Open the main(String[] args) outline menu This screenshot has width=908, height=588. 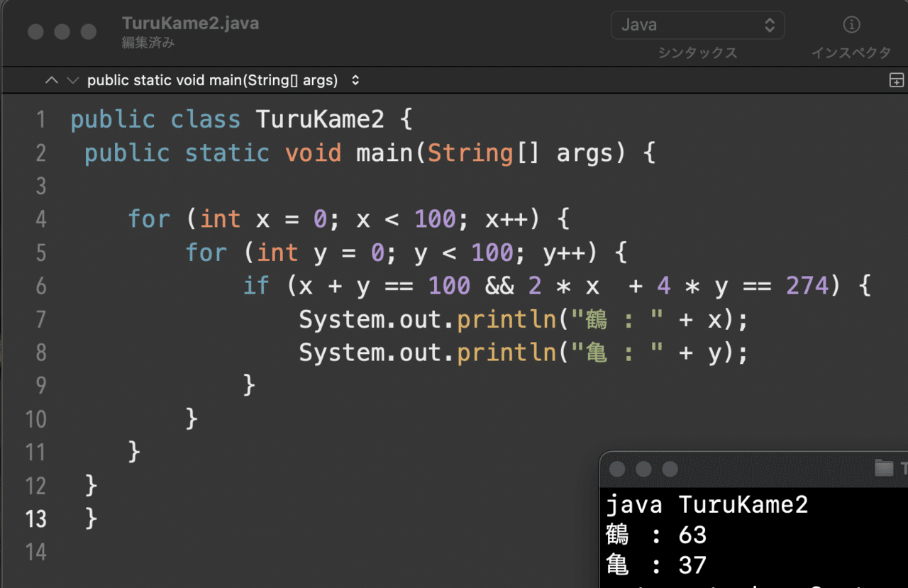pos(223,80)
